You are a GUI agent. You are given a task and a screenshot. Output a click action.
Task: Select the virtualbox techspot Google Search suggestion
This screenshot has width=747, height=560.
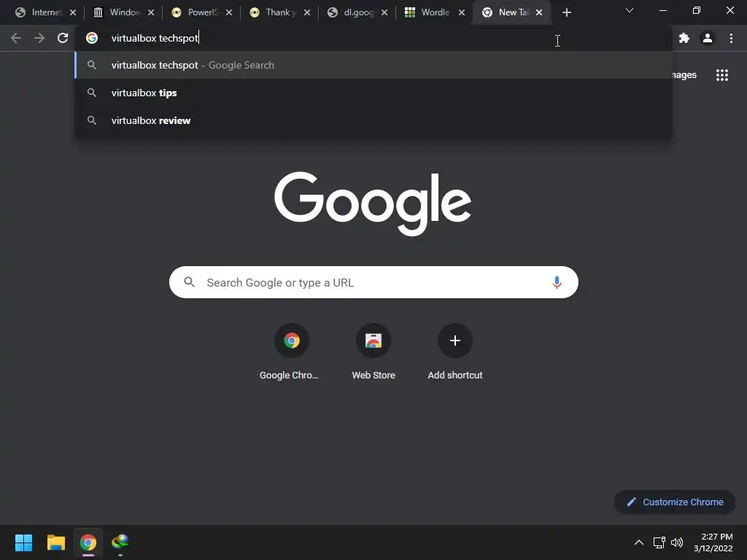point(373,65)
